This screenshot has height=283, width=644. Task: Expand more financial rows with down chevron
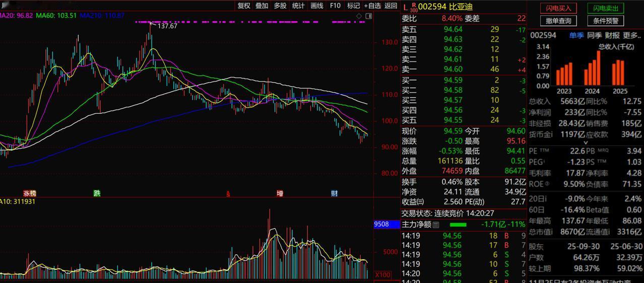pyautogui.click(x=586, y=143)
